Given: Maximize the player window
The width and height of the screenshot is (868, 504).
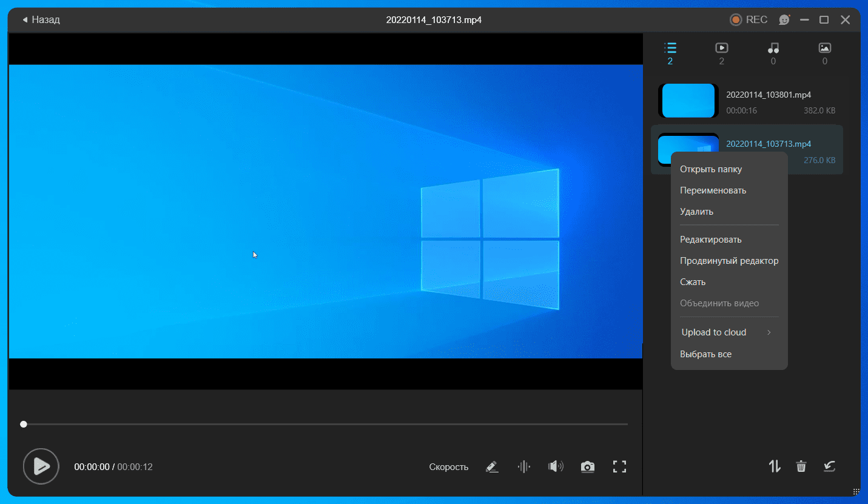Looking at the screenshot, I should point(824,20).
